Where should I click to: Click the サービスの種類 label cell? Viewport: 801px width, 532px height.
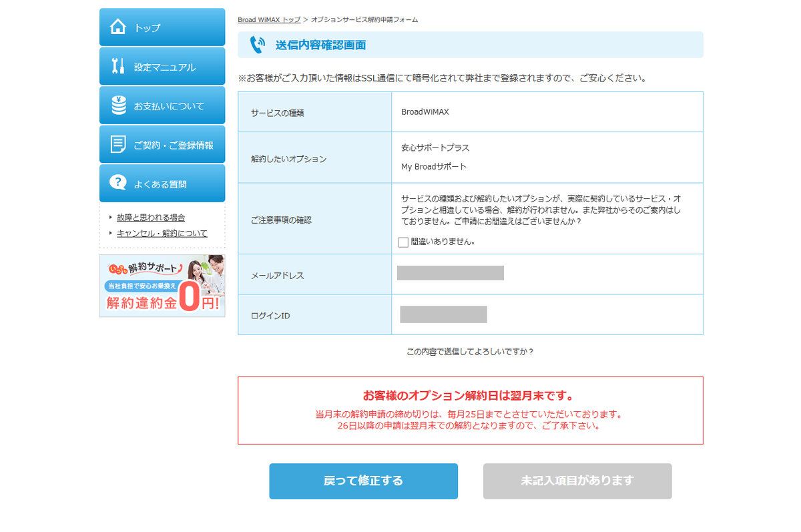click(x=315, y=112)
